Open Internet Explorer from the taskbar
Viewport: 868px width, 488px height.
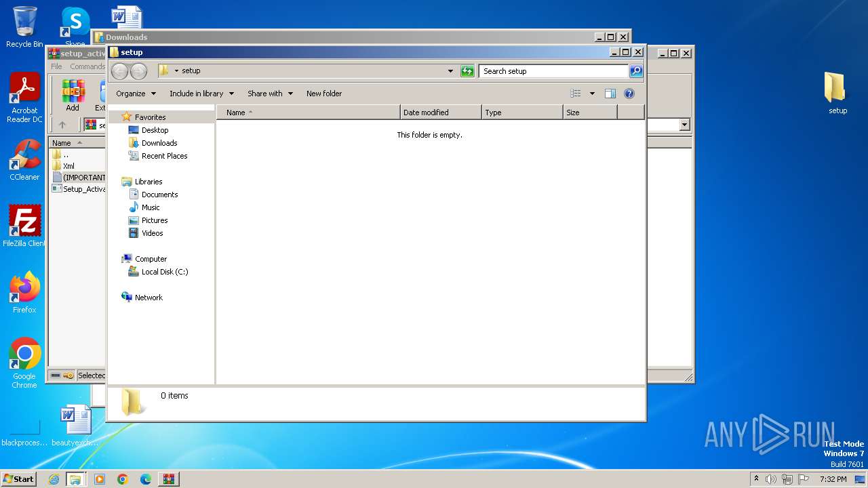coord(54,479)
